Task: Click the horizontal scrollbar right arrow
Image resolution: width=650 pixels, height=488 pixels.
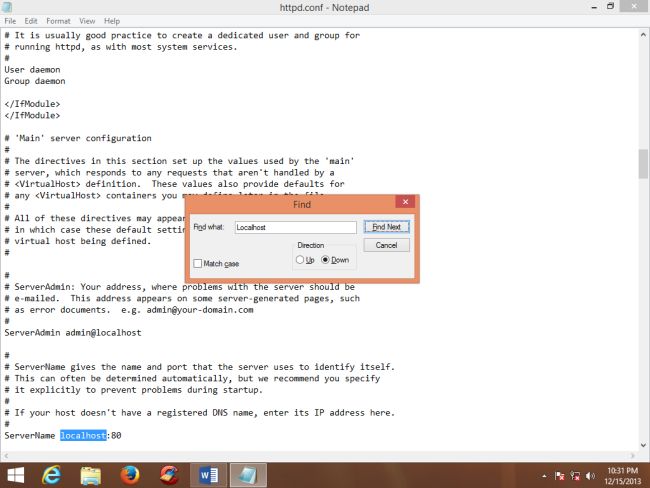Action: pyautogui.click(x=633, y=456)
